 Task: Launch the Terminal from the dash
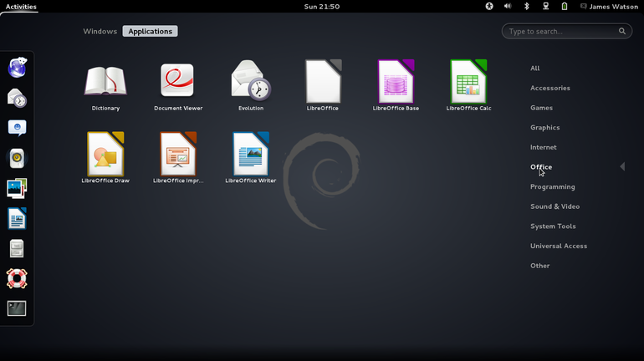click(17, 308)
